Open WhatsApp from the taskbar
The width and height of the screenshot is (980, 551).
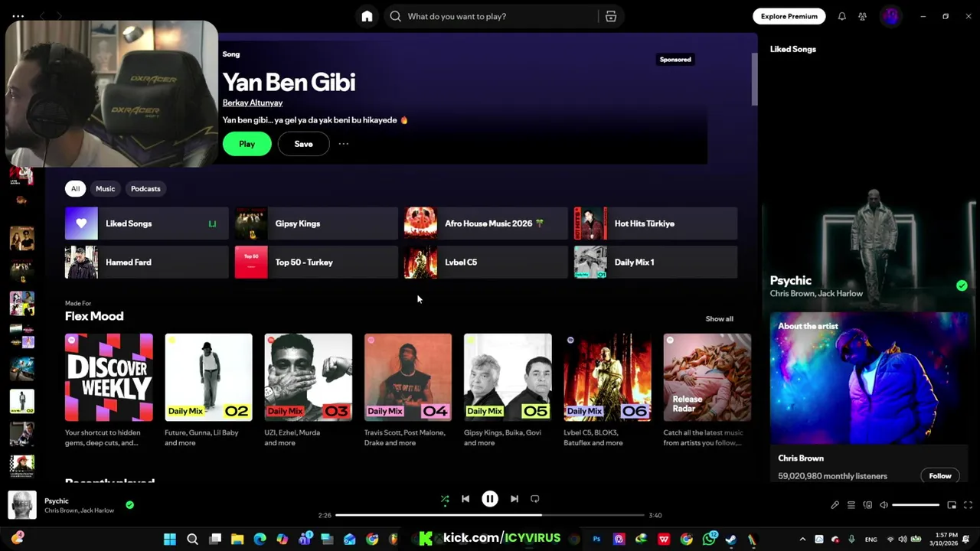(710, 539)
